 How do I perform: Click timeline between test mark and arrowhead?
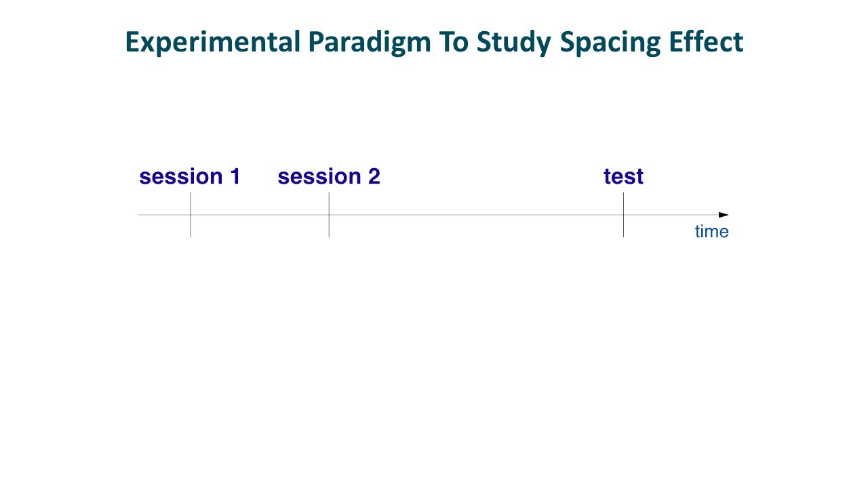click(x=671, y=215)
